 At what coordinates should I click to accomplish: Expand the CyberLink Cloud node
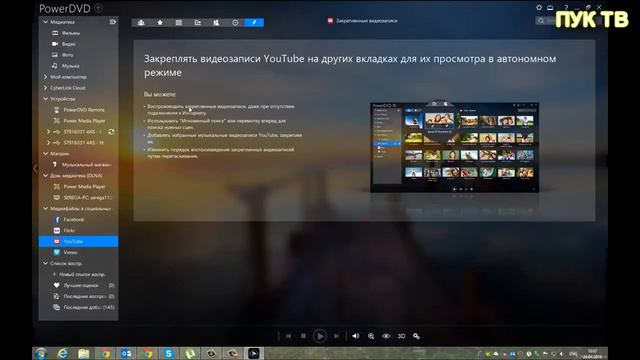45,88
